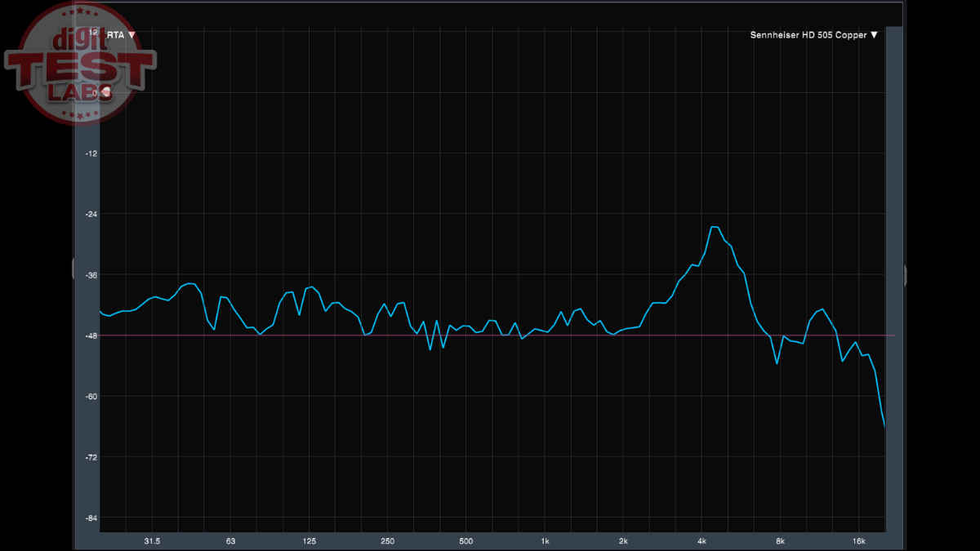Click the 31.5 Hz frequency label
980x551 pixels.
tap(152, 541)
